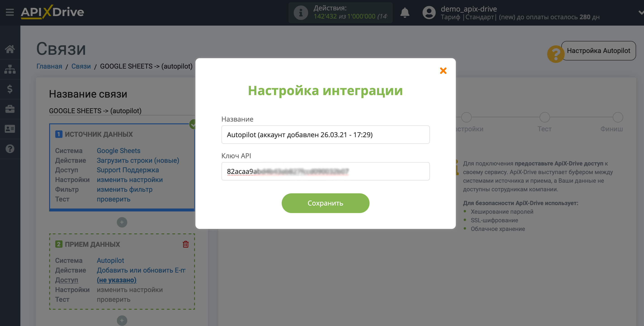Open the notifications bell
The image size is (644, 326).
pos(405,12)
